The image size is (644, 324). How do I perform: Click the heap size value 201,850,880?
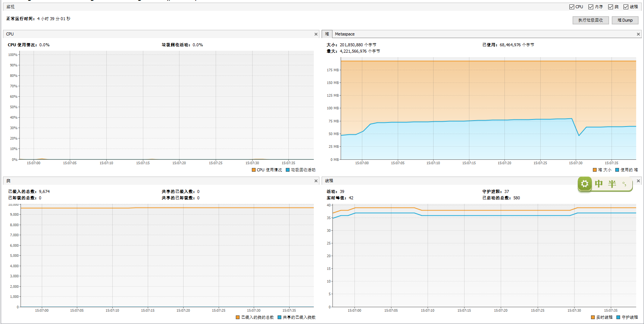pyautogui.click(x=351, y=45)
